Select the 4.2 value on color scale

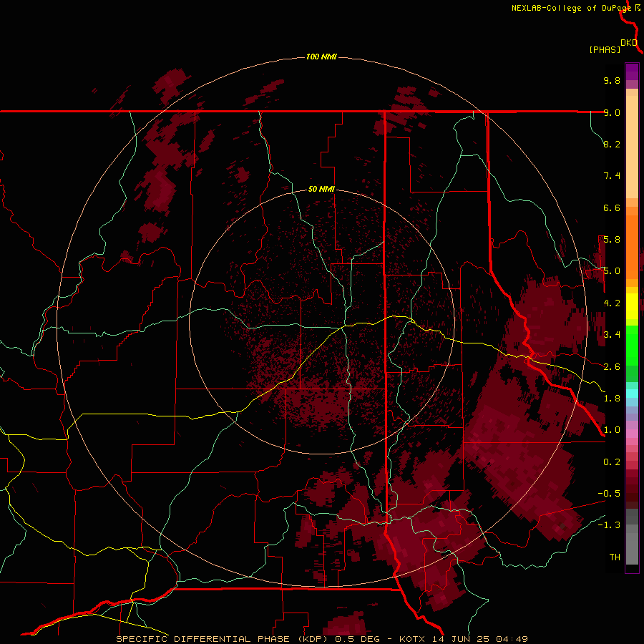[x=612, y=303]
